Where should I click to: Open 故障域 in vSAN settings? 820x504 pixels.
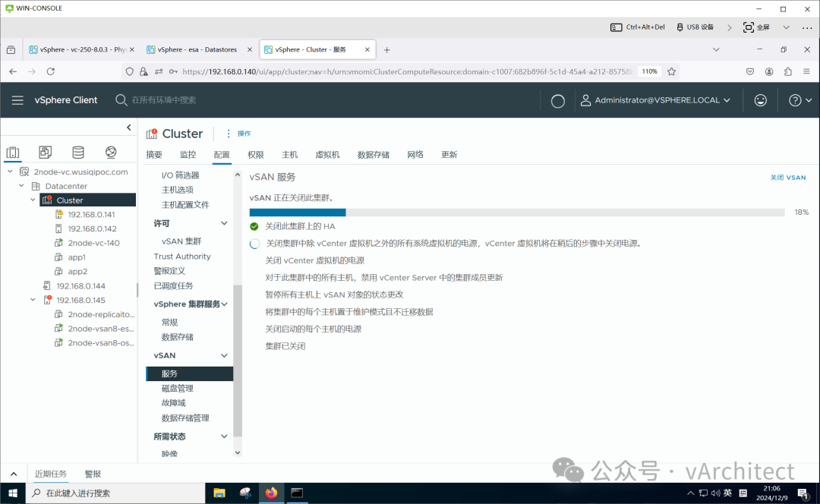tap(174, 403)
